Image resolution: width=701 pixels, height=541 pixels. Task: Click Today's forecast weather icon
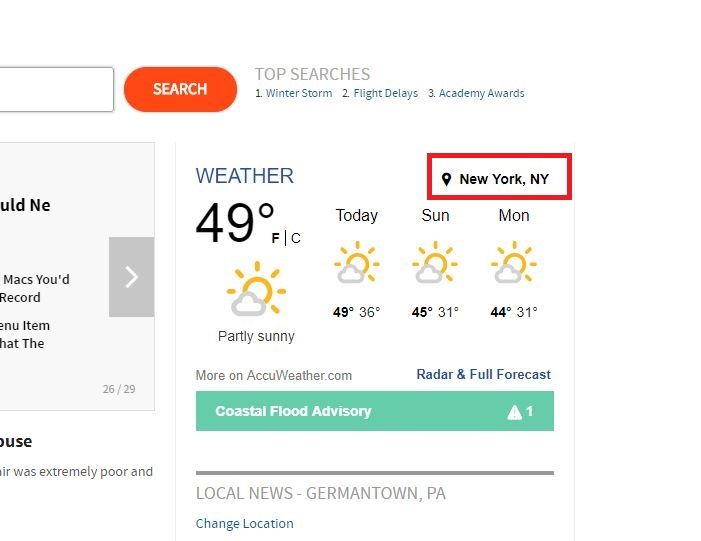[x=356, y=265]
